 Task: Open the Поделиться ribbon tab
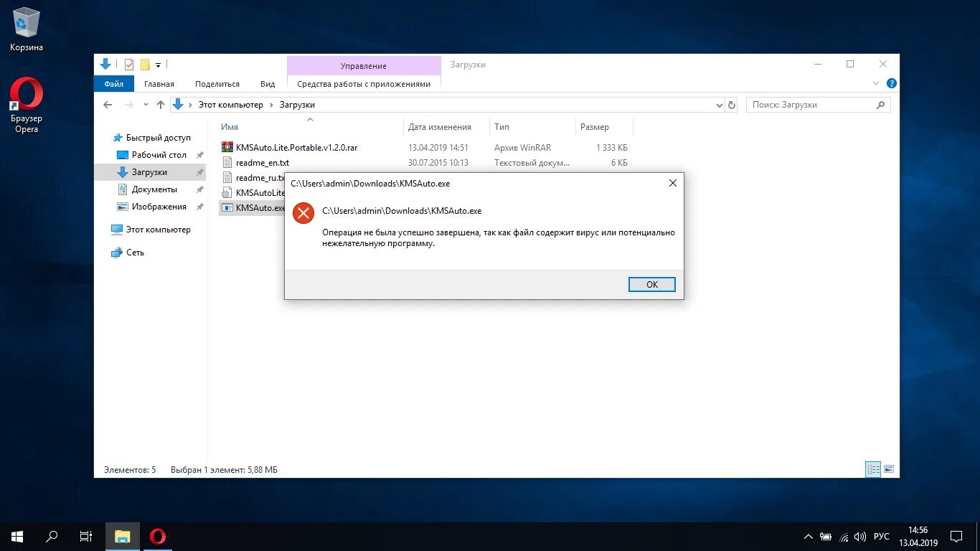[x=217, y=84]
